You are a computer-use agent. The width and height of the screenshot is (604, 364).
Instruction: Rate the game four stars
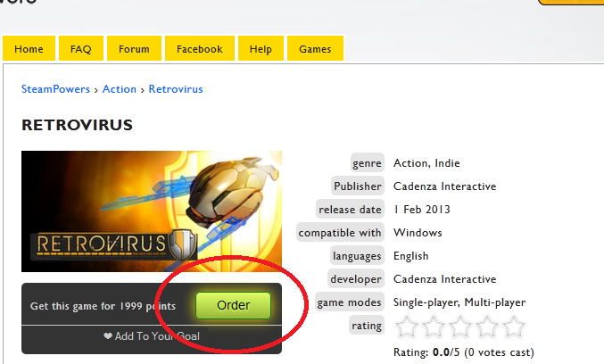coord(487,327)
